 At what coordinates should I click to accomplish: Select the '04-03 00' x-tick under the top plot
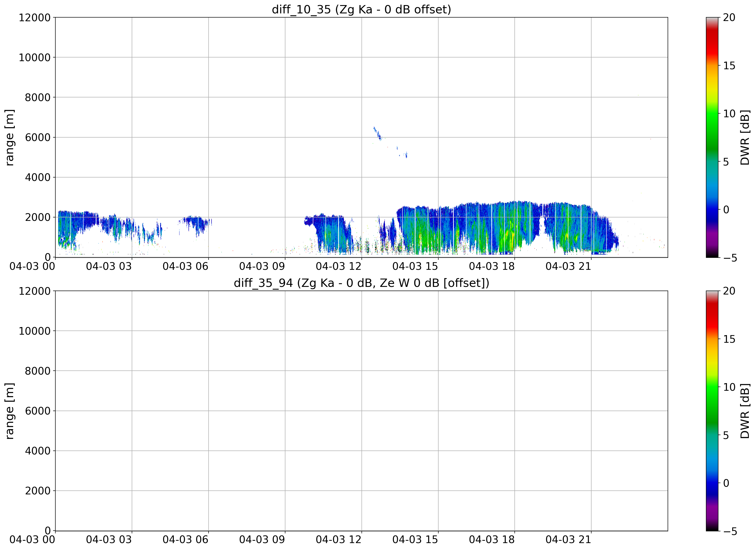point(32,266)
